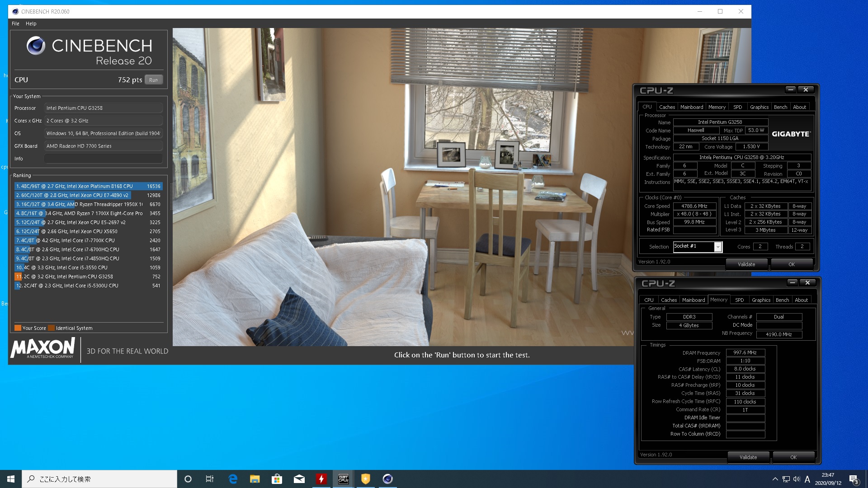Switch to Mainboard tab in upper CPU-Z
Viewport: 868px width, 488px height.
(x=692, y=107)
